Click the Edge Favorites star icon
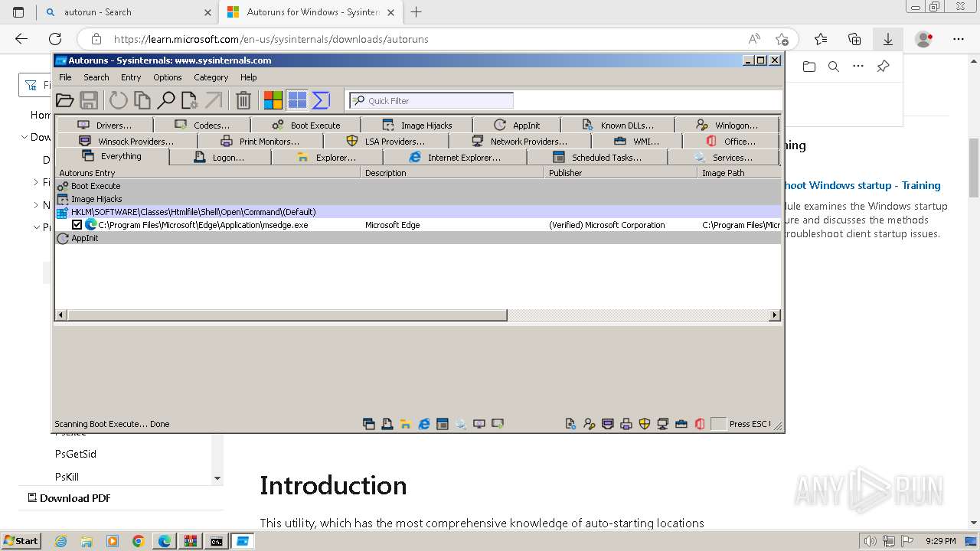This screenshot has width=980, height=551. [x=821, y=39]
